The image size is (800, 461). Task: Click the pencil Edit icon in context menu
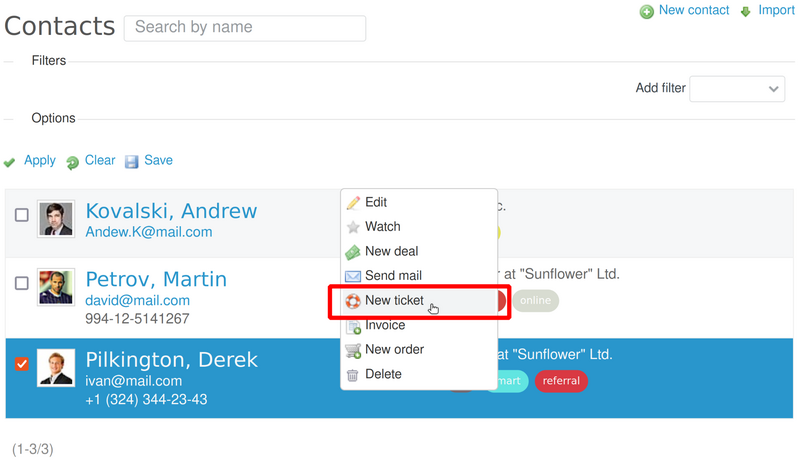tap(353, 203)
